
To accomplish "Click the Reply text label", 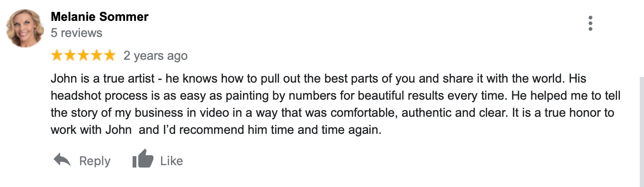I will click(x=95, y=161).
